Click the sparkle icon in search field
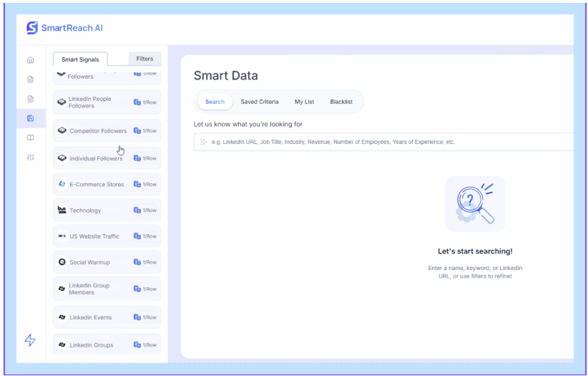The height and width of the screenshot is (376, 588). click(x=204, y=142)
